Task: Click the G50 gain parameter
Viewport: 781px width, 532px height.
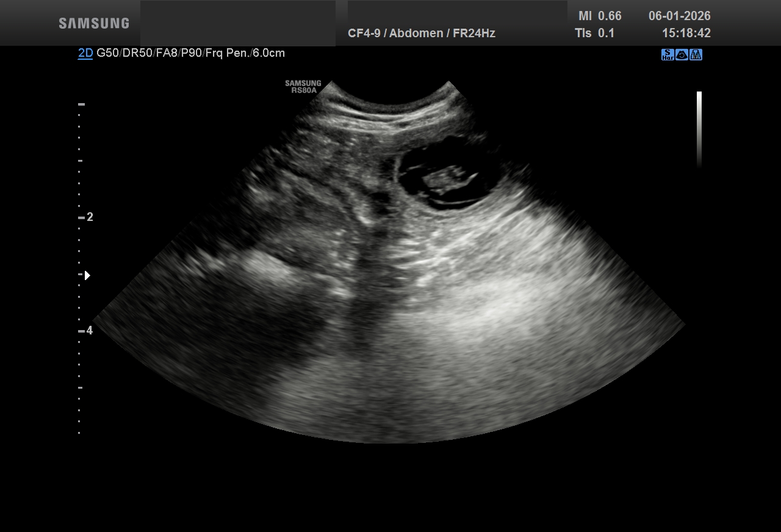Action: 107,53
